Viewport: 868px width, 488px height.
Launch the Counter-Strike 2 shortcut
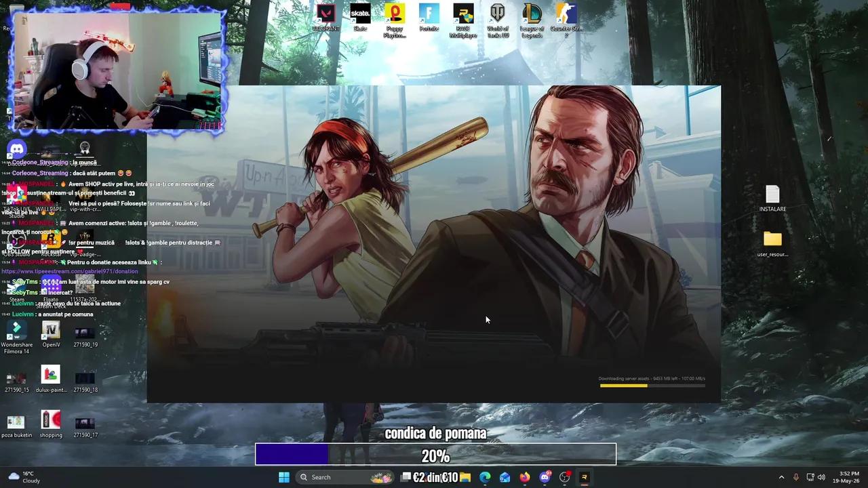tap(566, 21)
